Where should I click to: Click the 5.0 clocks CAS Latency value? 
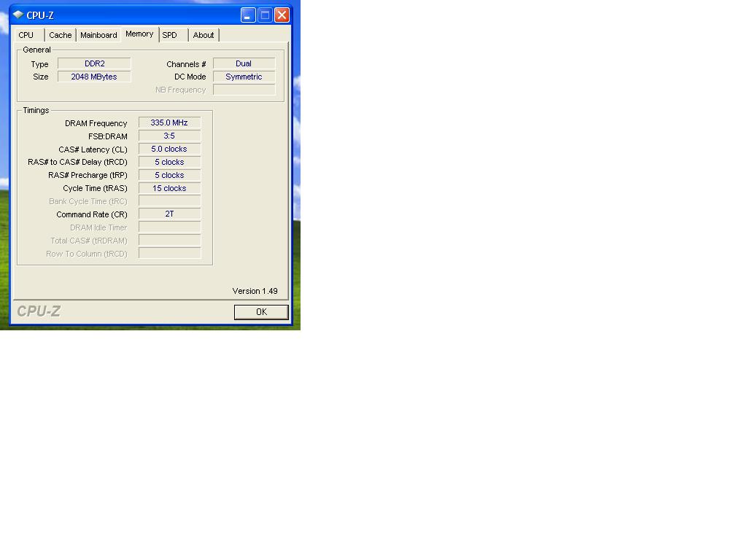click(x=169, y=149)
